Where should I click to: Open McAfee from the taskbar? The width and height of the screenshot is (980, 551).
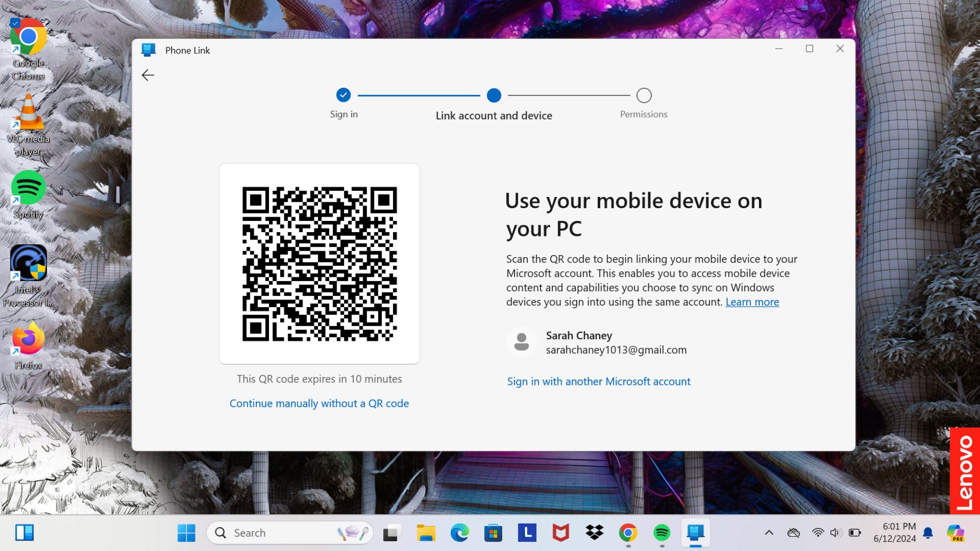coord(561,533)
